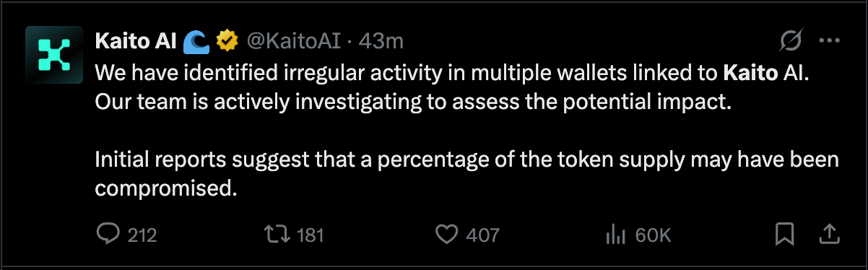Click the 60K views count
Image resolution: width=868 pixels, height=270 pixels.
(x=653, y=235)
